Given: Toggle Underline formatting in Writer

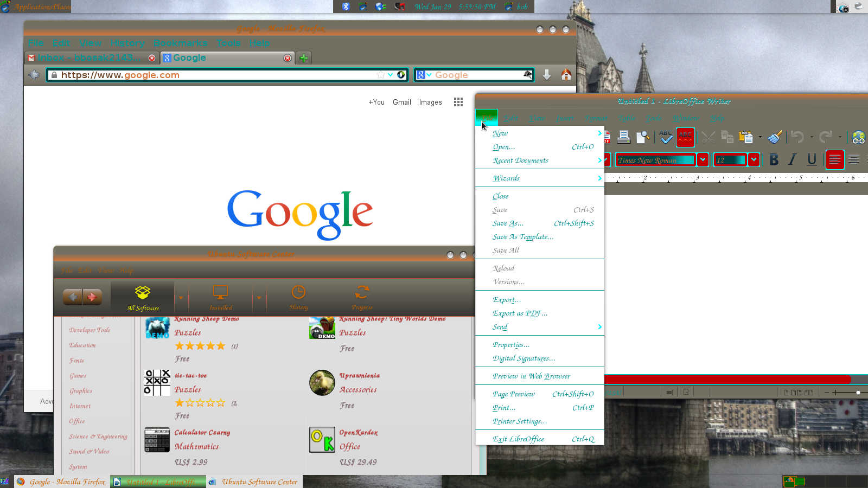Looking at the screenshot, I should [x=812, y=159].
